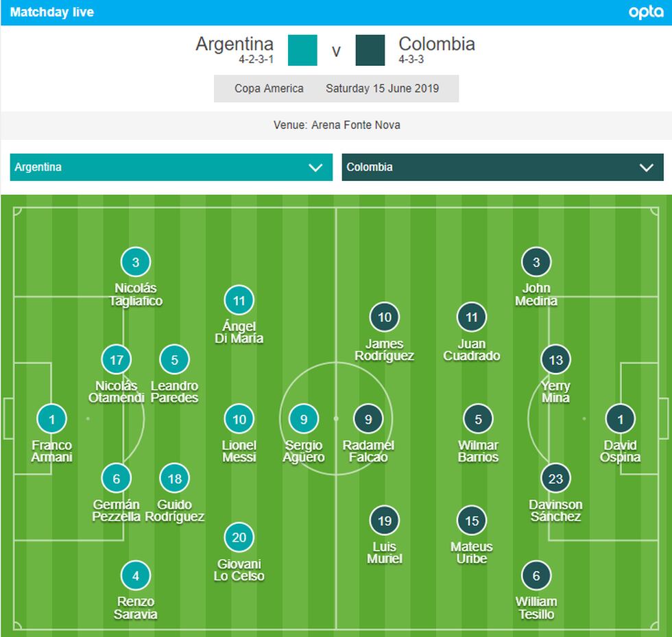The height and width of the screenshot is (637, 672).
Task: Click Juan Cuadrado's number 11 marker
Action: click(472, 317)
